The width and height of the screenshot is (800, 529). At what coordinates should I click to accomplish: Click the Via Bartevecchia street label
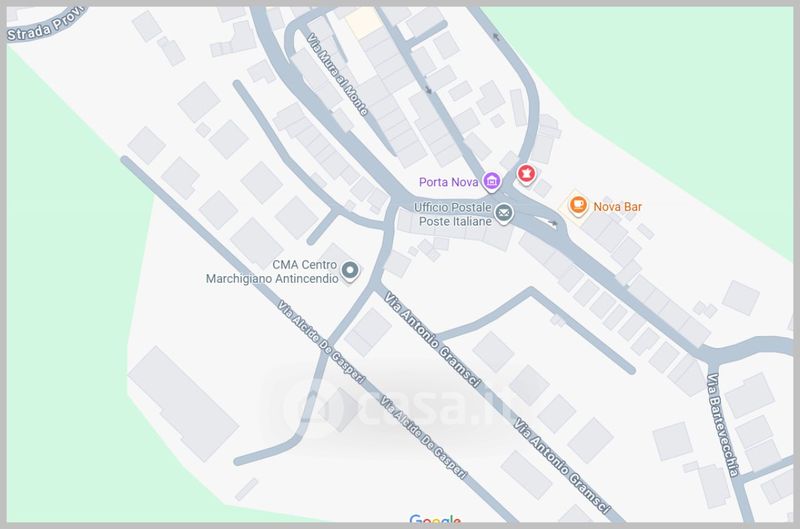click(x=723, y=424)
